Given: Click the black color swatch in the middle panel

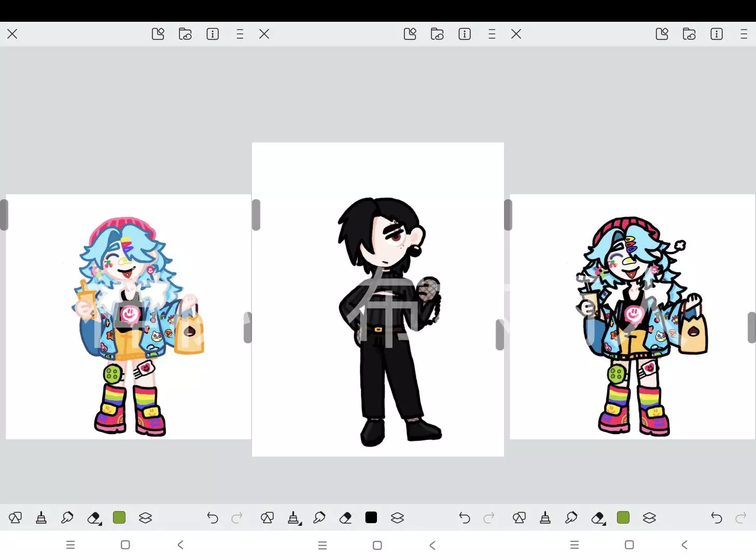Looking at the screenshot, I should click(x=371, y=517).
